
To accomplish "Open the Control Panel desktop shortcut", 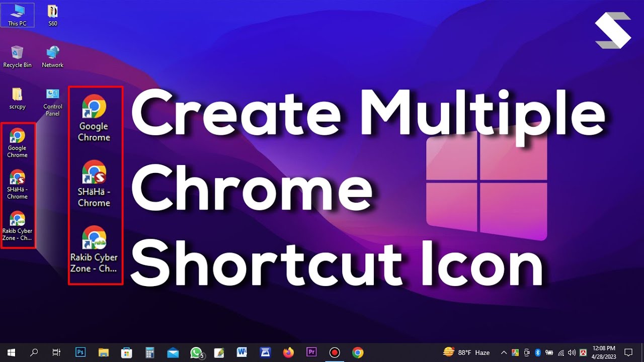I will point(52,102).
